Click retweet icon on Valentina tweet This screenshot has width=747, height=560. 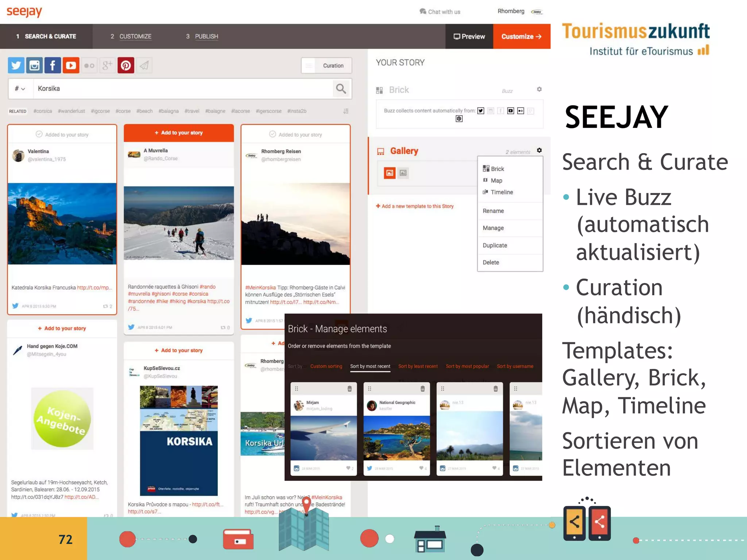pyautogui.click(x=105, y=306)
